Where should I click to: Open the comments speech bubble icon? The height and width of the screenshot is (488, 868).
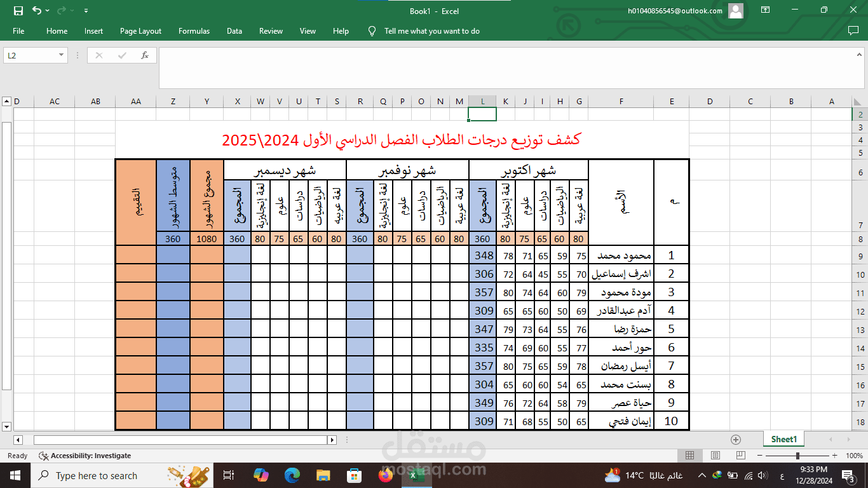pos(853,30)
